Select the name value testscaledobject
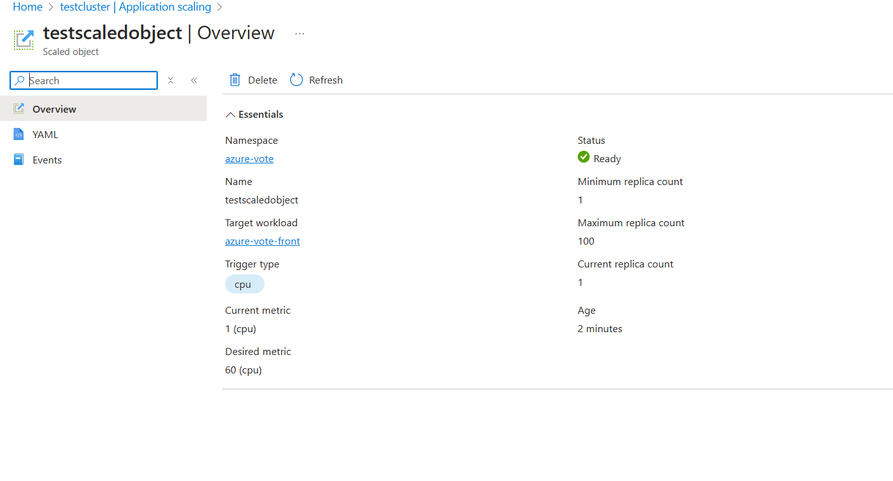 [x=261, y=200]
